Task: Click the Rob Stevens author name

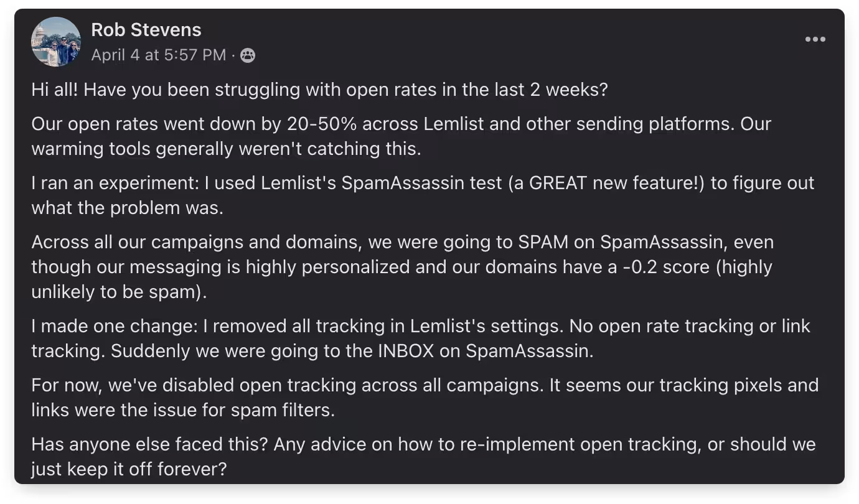Action: click(x=146, y=29)
